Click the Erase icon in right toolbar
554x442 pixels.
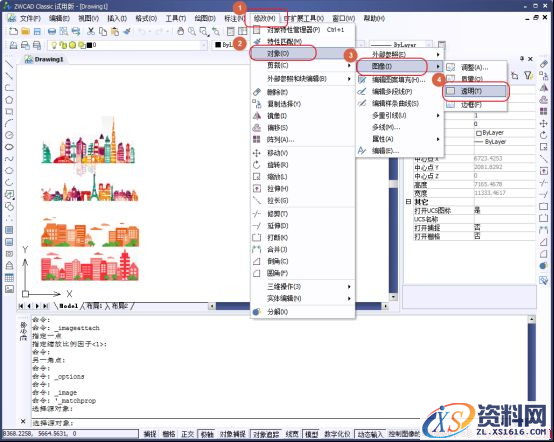tap(544, 64)
